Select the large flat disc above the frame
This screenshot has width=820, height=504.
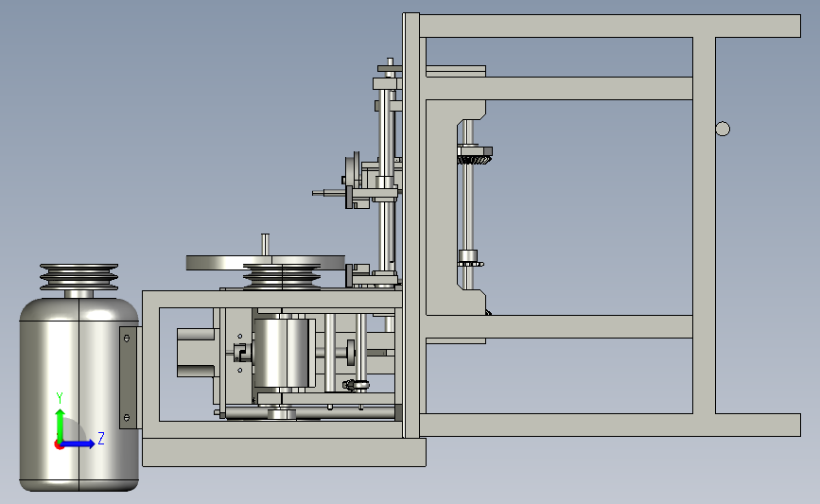pyautogui.click(x=265, y=263)
